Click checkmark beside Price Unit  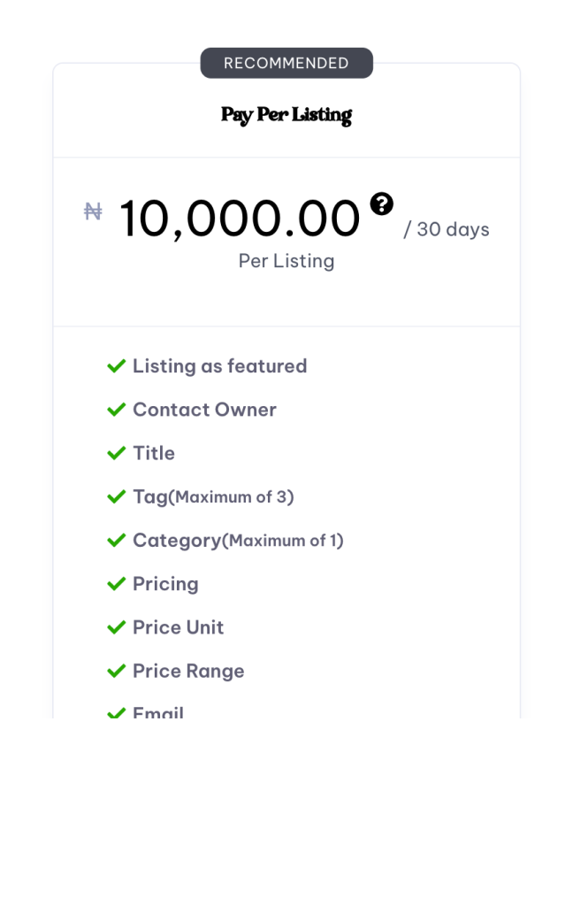[x=116, y=627]
